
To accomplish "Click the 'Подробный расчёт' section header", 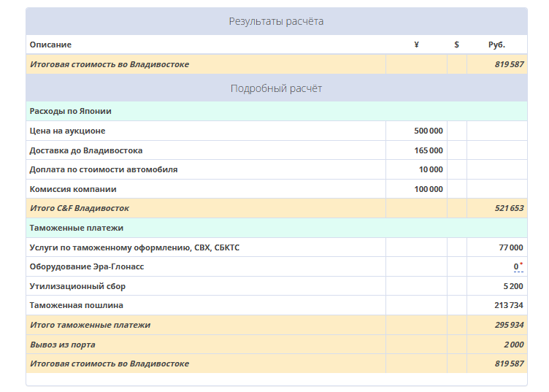I will click(x=276, y=88).
